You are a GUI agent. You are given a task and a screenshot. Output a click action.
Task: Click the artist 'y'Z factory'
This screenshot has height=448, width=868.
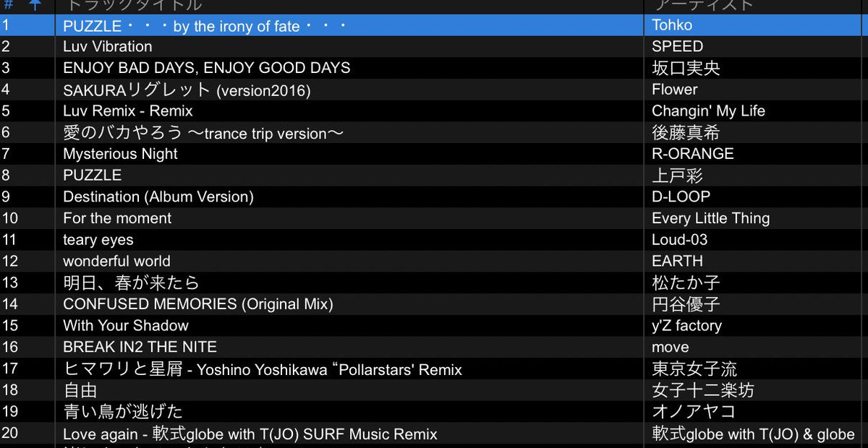[686, 326]
